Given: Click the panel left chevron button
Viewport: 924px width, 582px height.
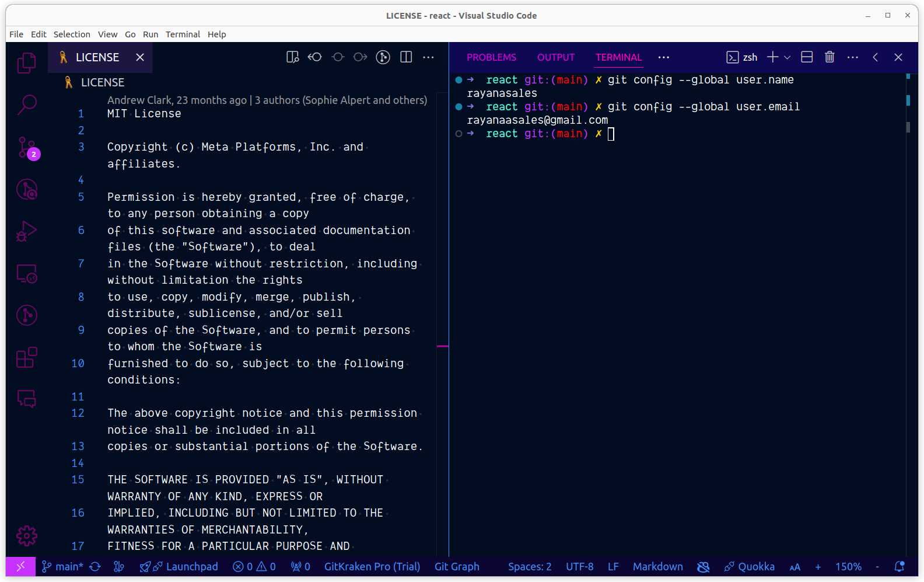Looking at the screenshot, I should click(x=876, y=57).
